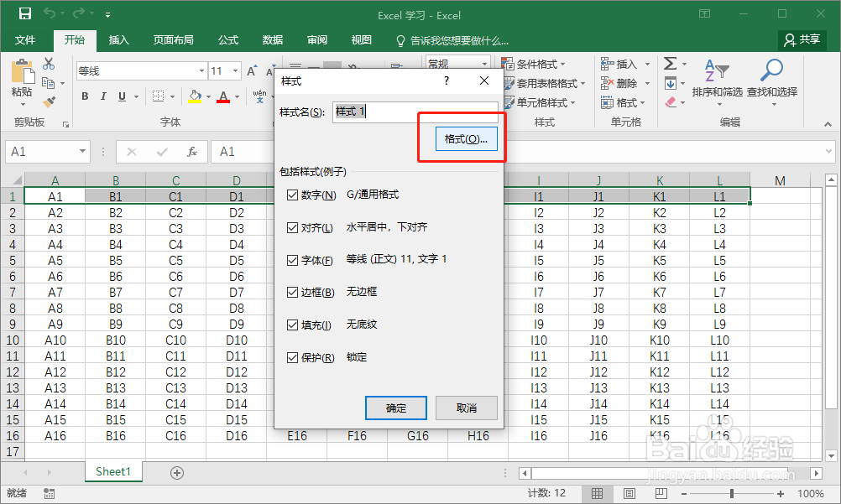Redo the last action
The width and height of the screenshot is (841, 504).
click(79, 13)
